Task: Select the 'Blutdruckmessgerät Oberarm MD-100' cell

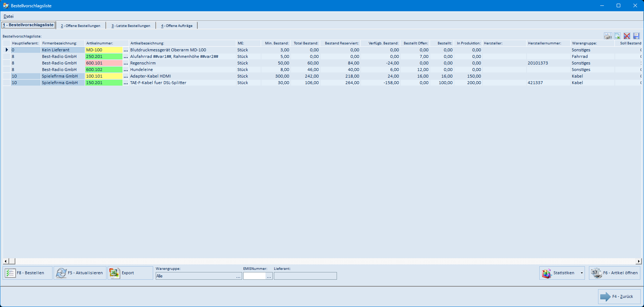Action: pos(182,50)
